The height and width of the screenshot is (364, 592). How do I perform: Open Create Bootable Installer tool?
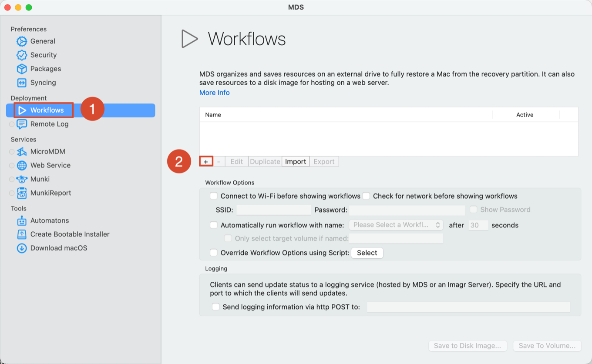click(x=70, y=234)
